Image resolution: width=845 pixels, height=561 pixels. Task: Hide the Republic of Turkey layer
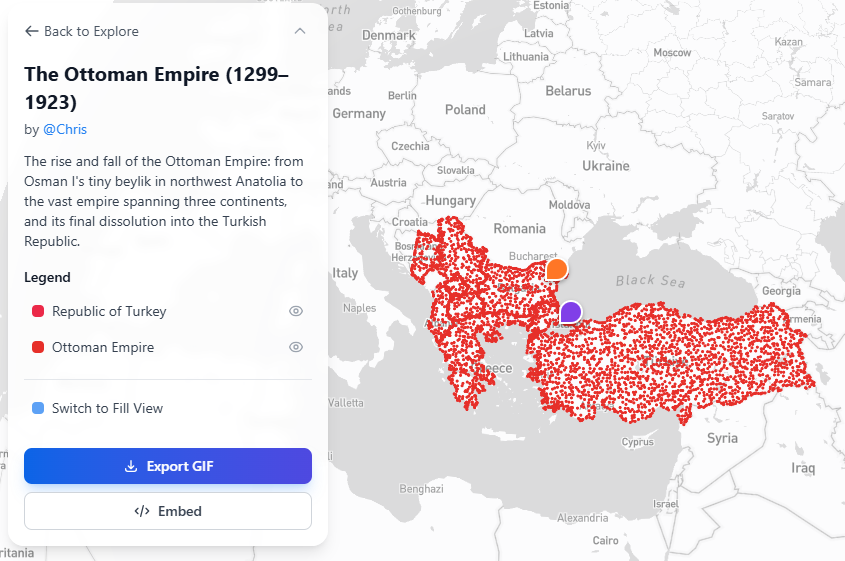pyautogui.click(x=296, y=311)
